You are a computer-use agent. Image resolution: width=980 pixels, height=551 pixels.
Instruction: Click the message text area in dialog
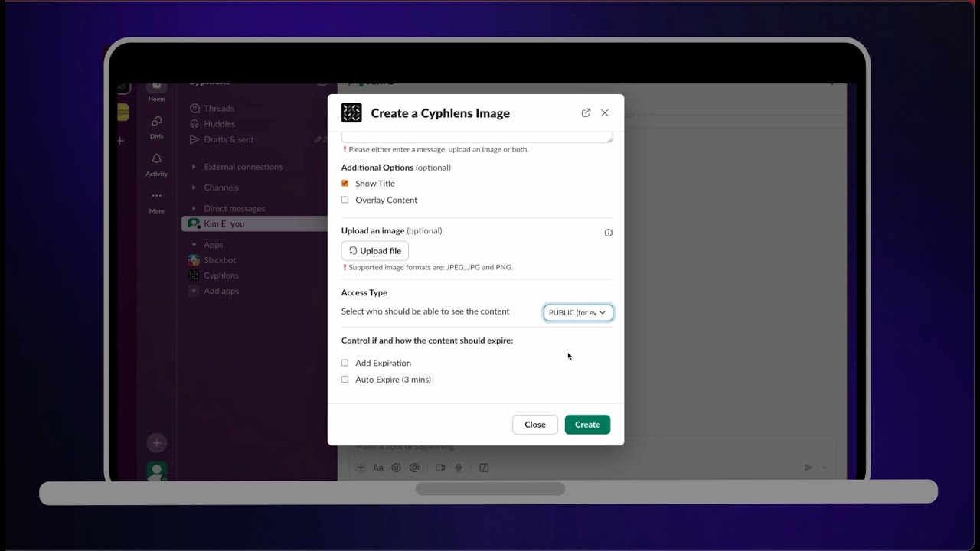(477, 137)
